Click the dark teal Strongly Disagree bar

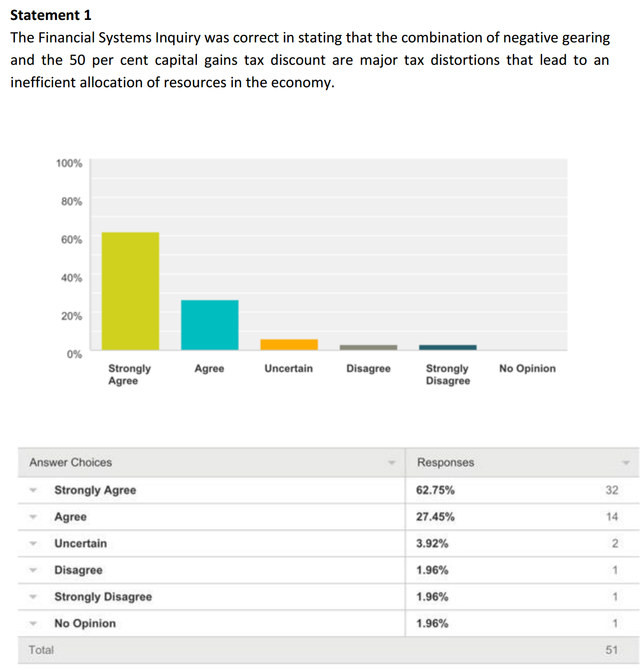pos(447,347)
